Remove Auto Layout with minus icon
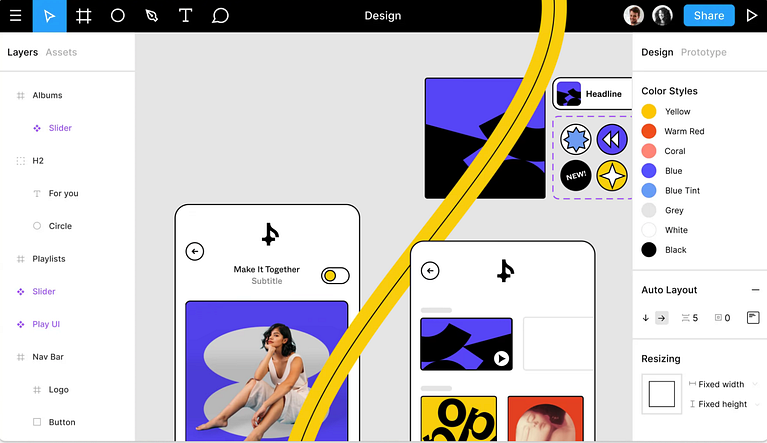This screenshot has width=767, height=443. pyautogui.click(x=755, y=290)
